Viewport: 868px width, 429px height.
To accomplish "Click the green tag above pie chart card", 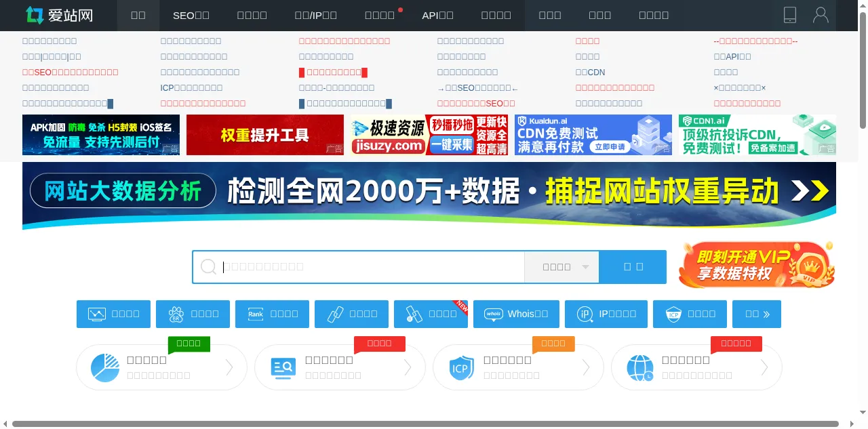I will coord(189,344).
